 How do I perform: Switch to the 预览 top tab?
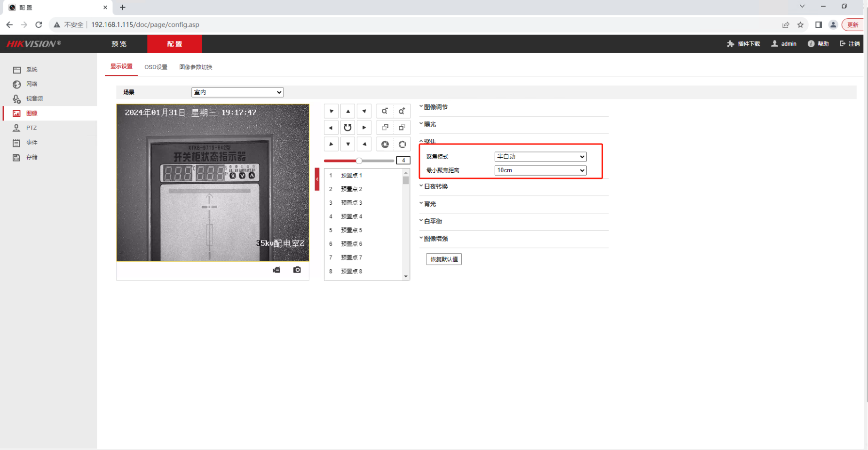119,44
